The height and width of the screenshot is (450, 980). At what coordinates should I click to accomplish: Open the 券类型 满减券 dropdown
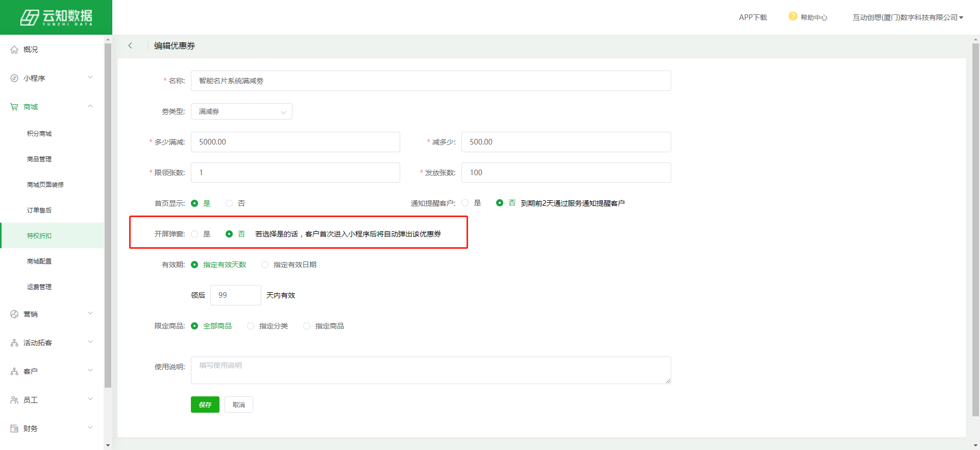pyautogui.click(x=241, y=111)
